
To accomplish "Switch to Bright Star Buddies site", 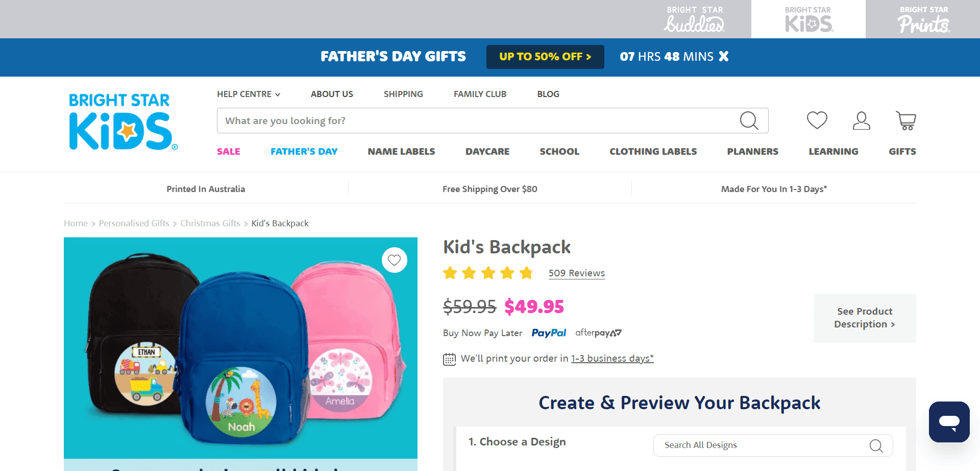I will (x=694, y=19).
